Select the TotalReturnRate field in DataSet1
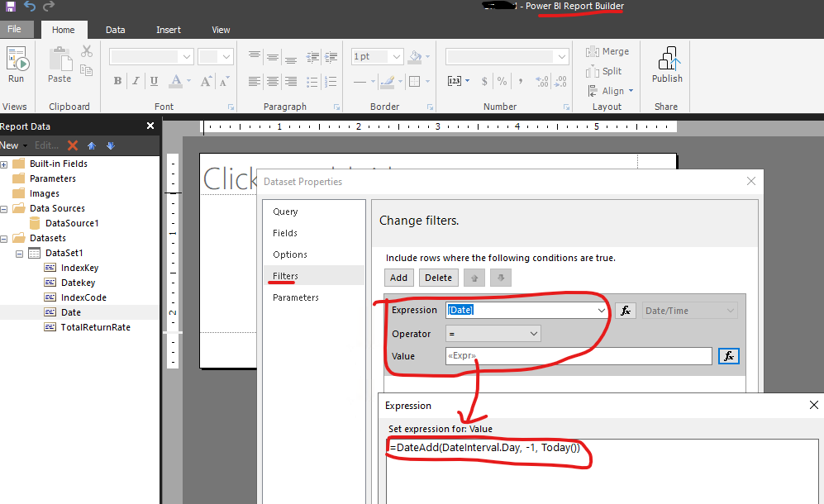 coord(95,327)
